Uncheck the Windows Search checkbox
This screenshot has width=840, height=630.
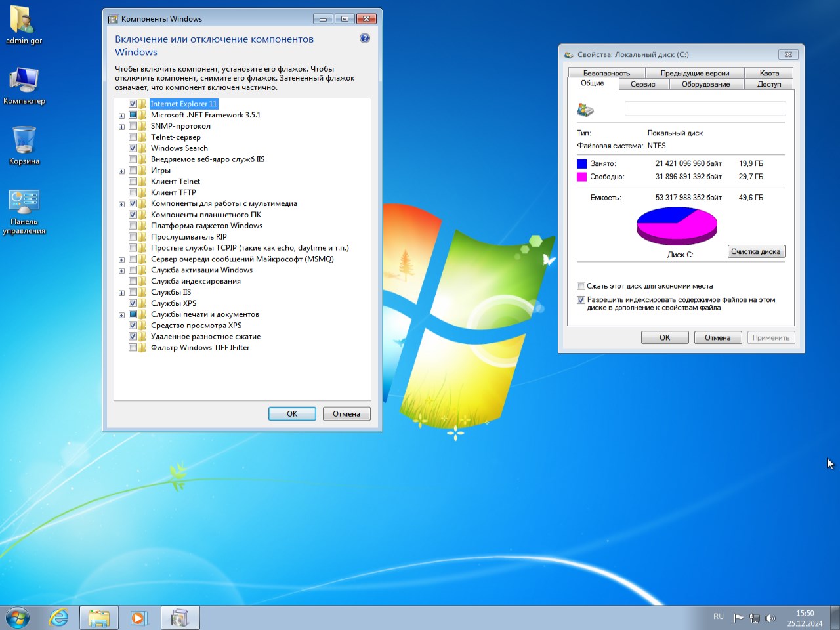coord(133,148)
